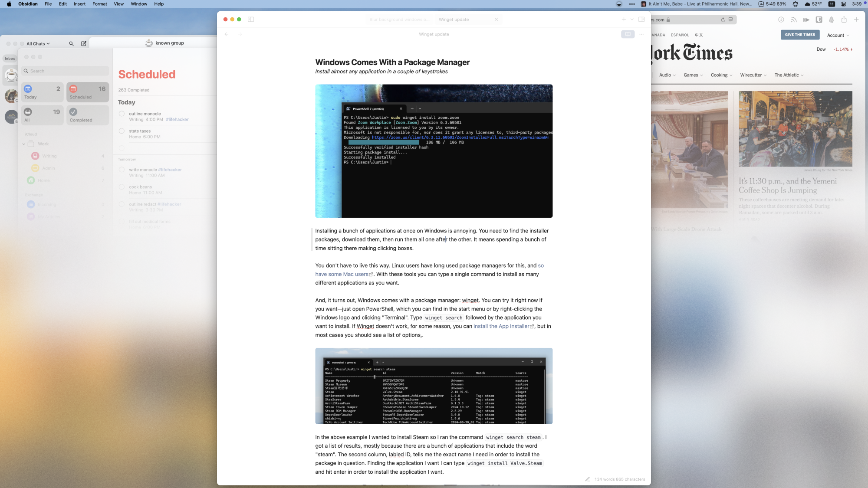Navigate back in Obsidian note history
The width and height of the screenshot is (868, 488).
click(x=227, y=34)
